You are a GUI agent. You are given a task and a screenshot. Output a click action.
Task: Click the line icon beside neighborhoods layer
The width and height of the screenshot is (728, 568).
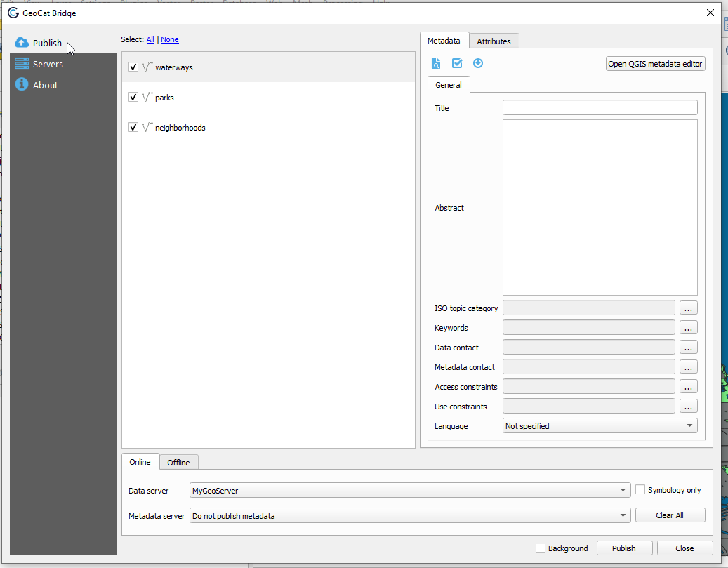tap(147, 128)
